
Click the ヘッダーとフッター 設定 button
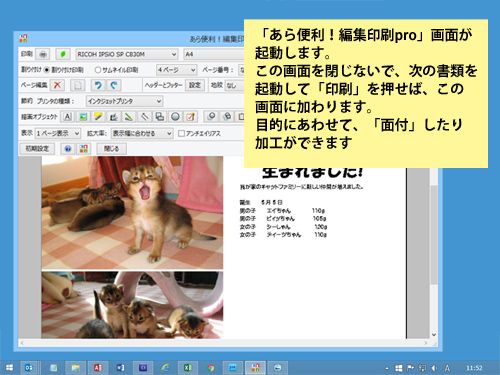[x=195, y=85]
